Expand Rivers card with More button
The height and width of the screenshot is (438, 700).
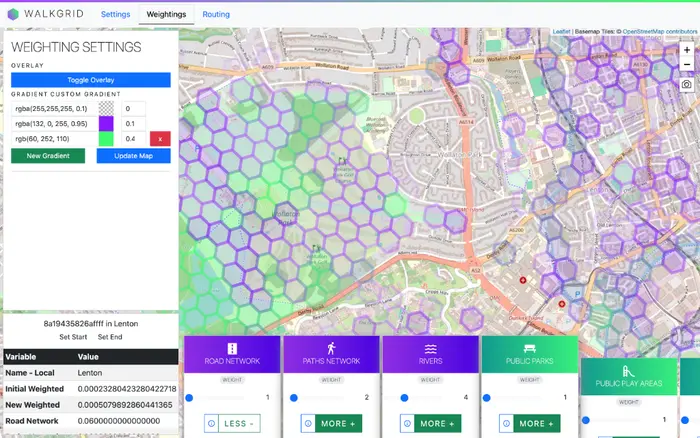(x=437, y=423)
